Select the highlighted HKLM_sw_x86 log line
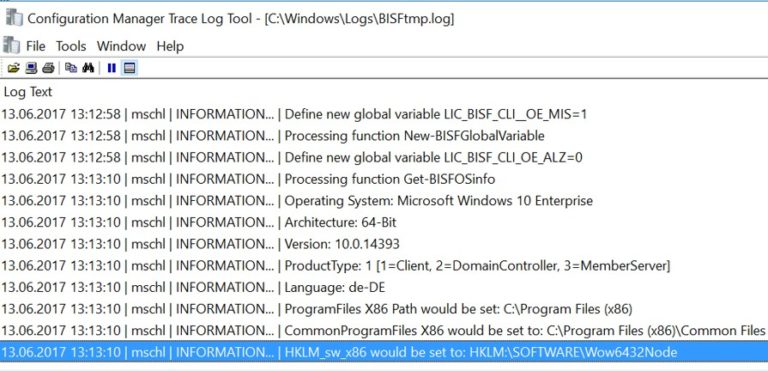 point(384,352)
